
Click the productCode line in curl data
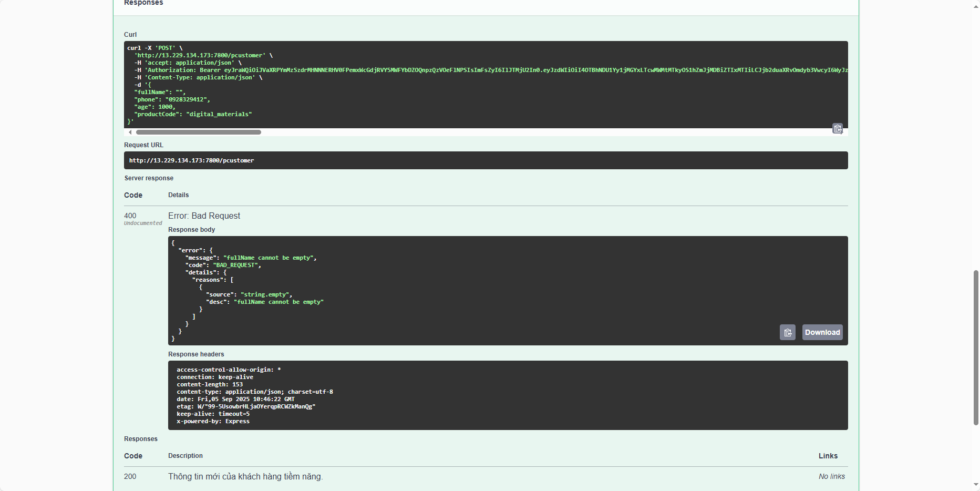(x=193, y=114)
